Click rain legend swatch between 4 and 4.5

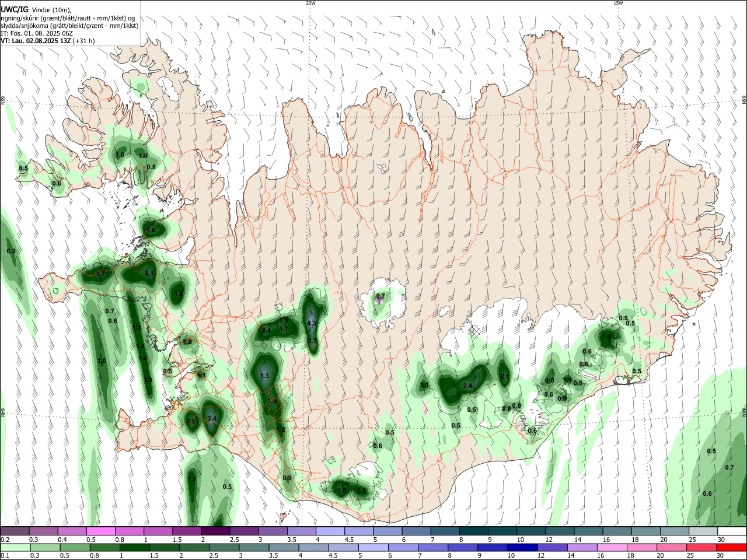pyautogui.click(x=314, y=548)
